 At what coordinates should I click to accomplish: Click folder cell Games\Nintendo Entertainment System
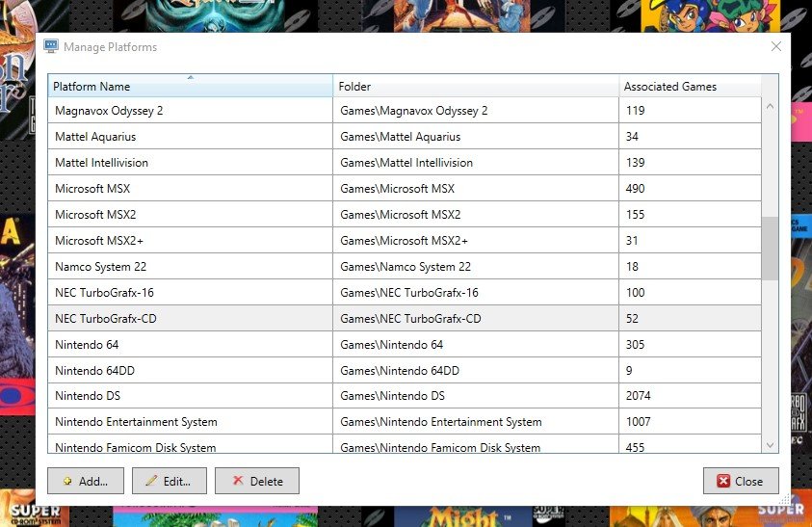click(476, 421)
